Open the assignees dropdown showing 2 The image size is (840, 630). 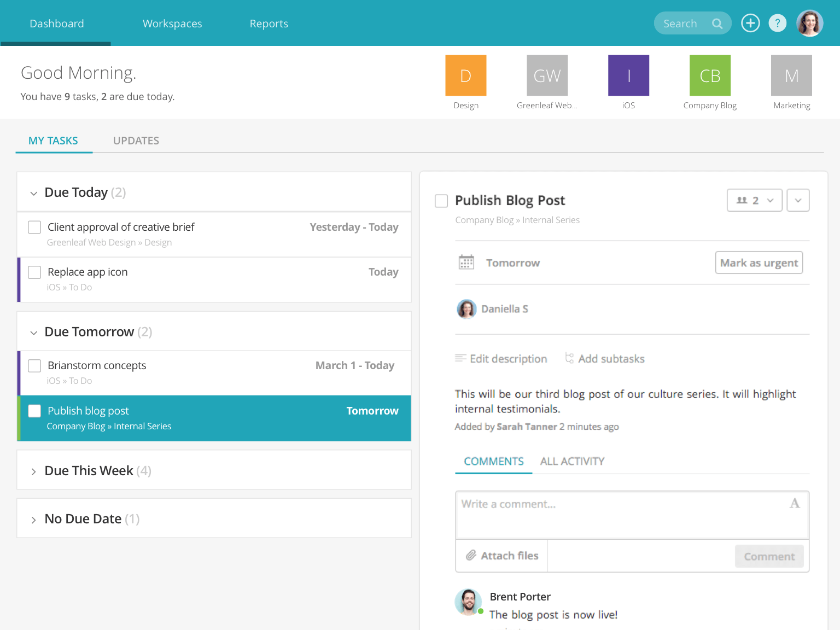pyautogui.click(x=755, y=200)
